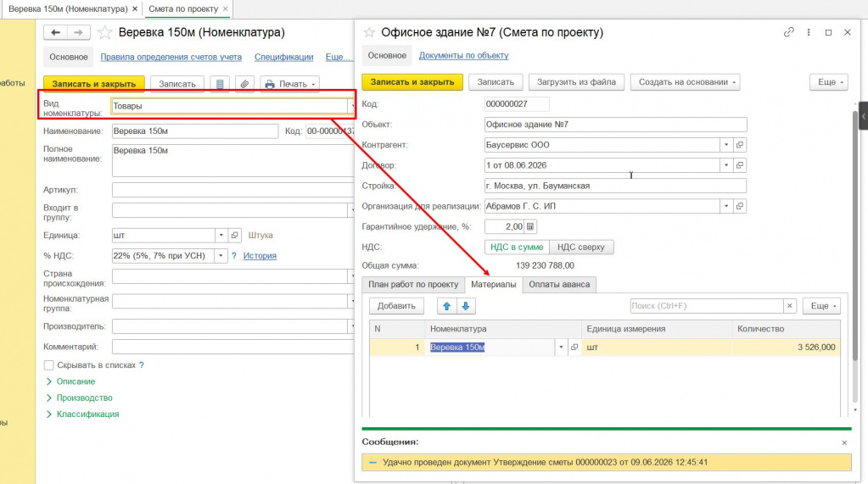This screenshot has height=484, width=868.
Task: Open Веревка 150м item from table row icon
Action: tap(574, 348)
